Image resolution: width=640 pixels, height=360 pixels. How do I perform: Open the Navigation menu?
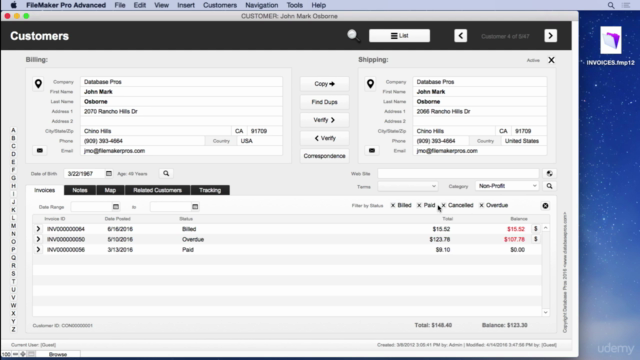coord(262,5)
